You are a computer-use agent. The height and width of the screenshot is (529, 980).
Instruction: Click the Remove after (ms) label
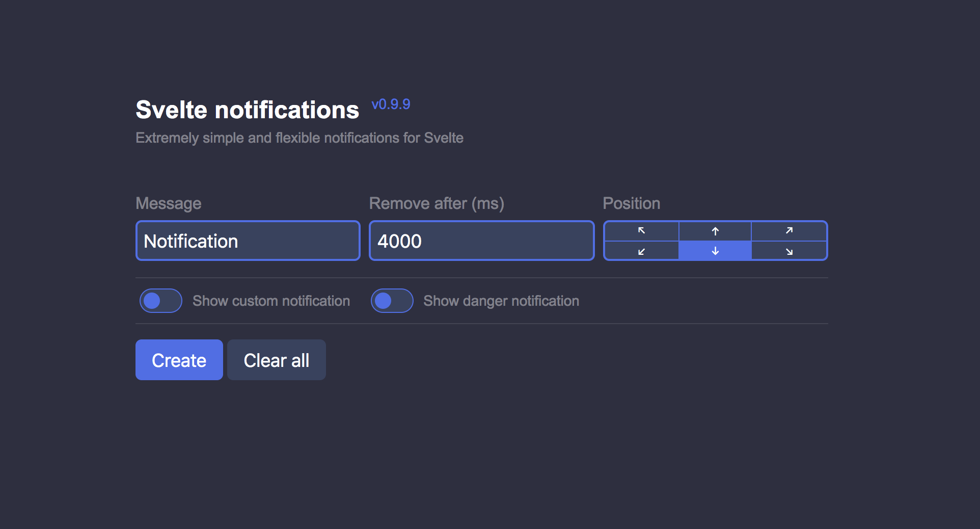click(x=437, y=203)
